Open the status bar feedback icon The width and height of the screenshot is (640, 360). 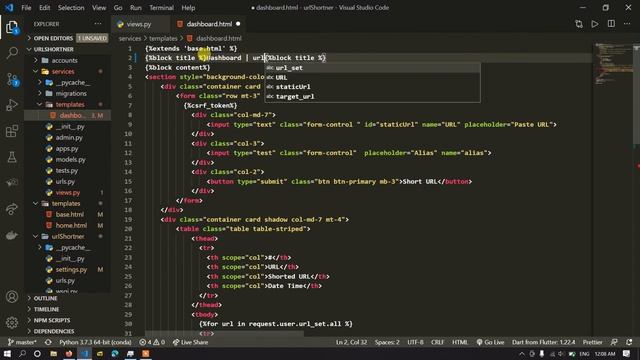(x=614, y=342)
